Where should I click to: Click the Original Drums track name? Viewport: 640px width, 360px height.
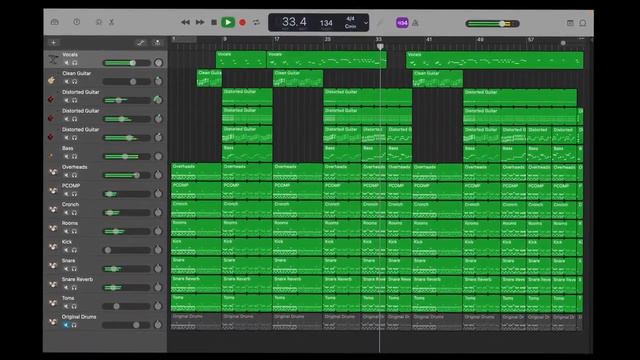[x=79, y=317]
